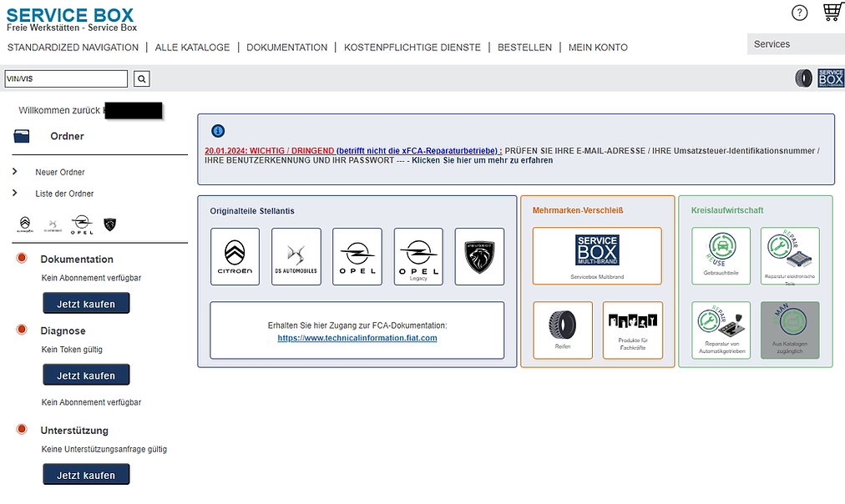The image size is (845, 504).
Task: Open the shopping cart icon
Action: tap(833, 12)
